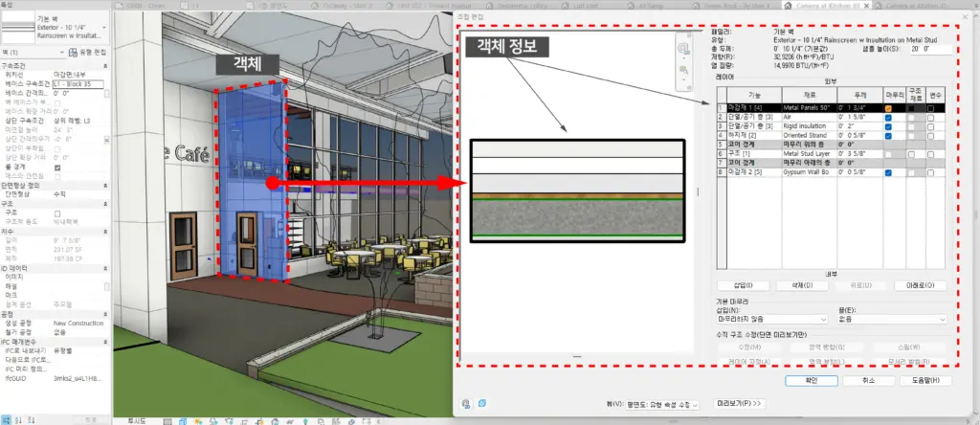Image resolution: width=980 pixels, height=425 pixels.
Task: Toggle Show Crop Region icon
Action: click(259, 421)
